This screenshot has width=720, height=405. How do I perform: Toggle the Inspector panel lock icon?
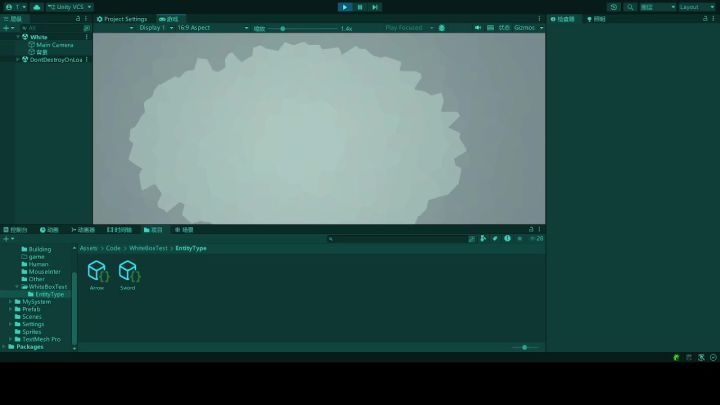[705, 18]
